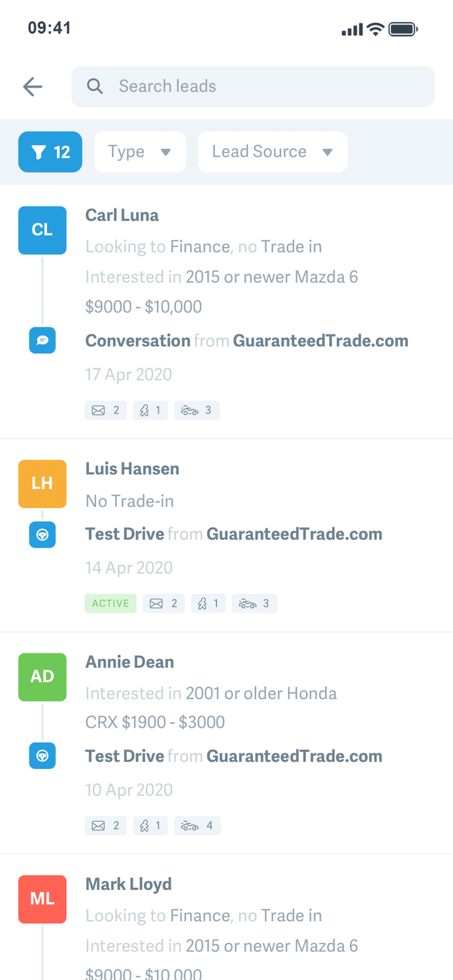Toggle the email count badge on Annie Dean

click(106, 825)
